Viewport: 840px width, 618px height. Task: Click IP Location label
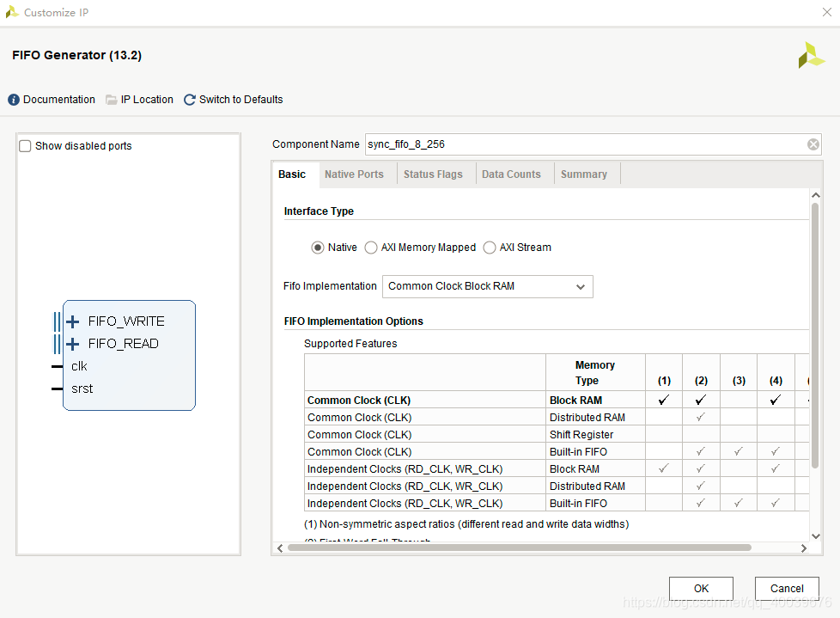coord(147,100)
